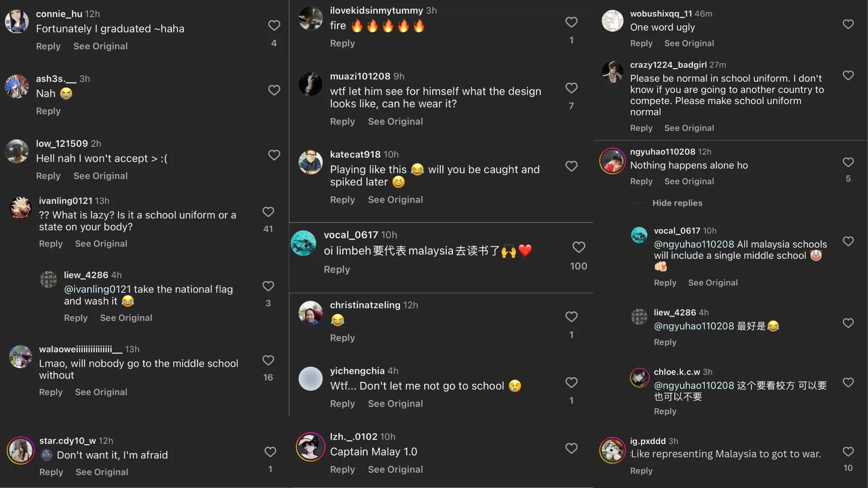868x488 pixels.
Task: Show original text of ivanling0121's comment
Action: click(x=101, y=244)
